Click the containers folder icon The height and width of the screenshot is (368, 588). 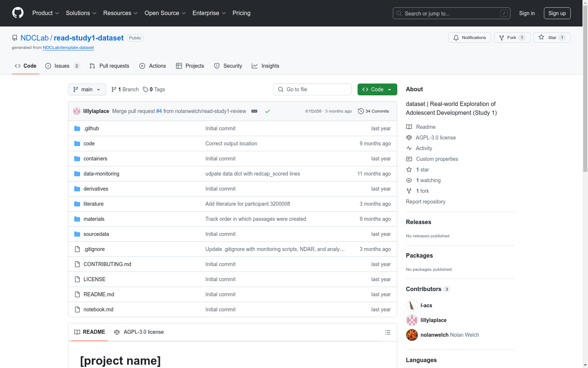(x=77, y=159)
